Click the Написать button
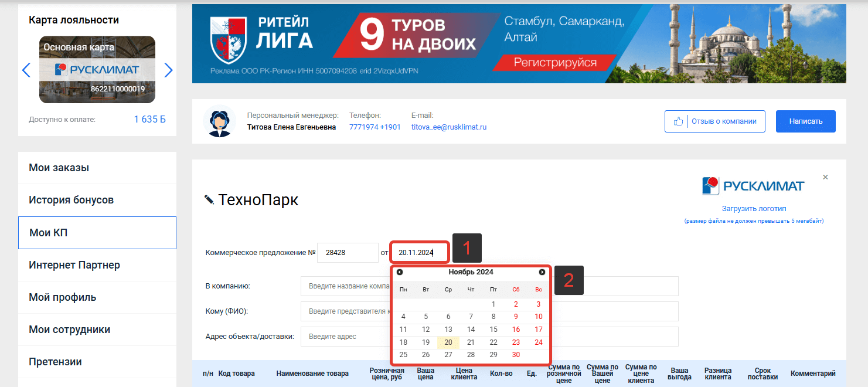Image resolution: width=868 pixels, height=387 pixels. pos(806,121)
